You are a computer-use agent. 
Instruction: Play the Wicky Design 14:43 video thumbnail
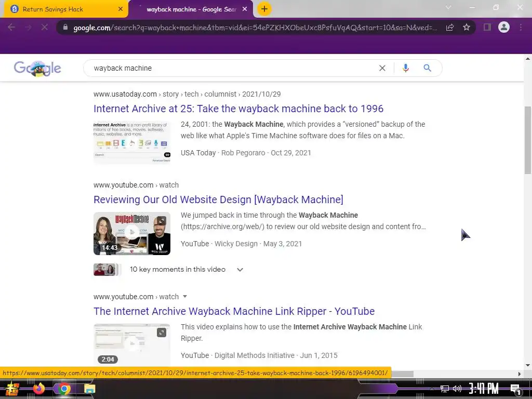132,233
